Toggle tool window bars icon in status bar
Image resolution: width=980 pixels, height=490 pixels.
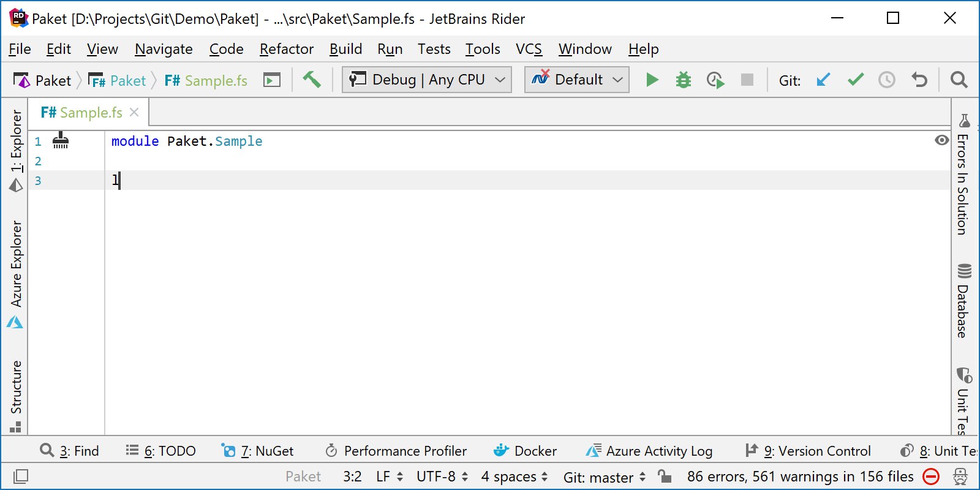tap(21, 477)
